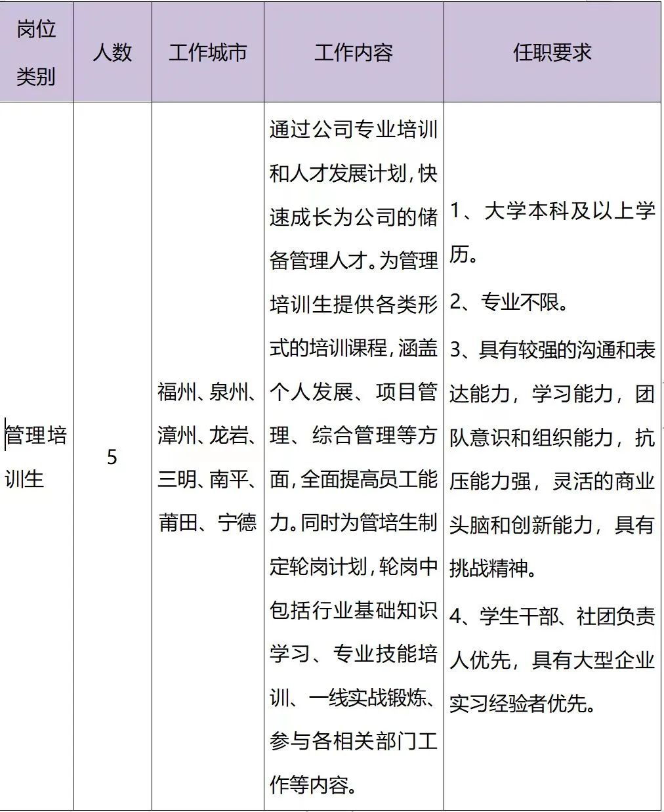Screen dimensions: 664x812
Task: Click the city name 福州
Action: coord(177,393)
